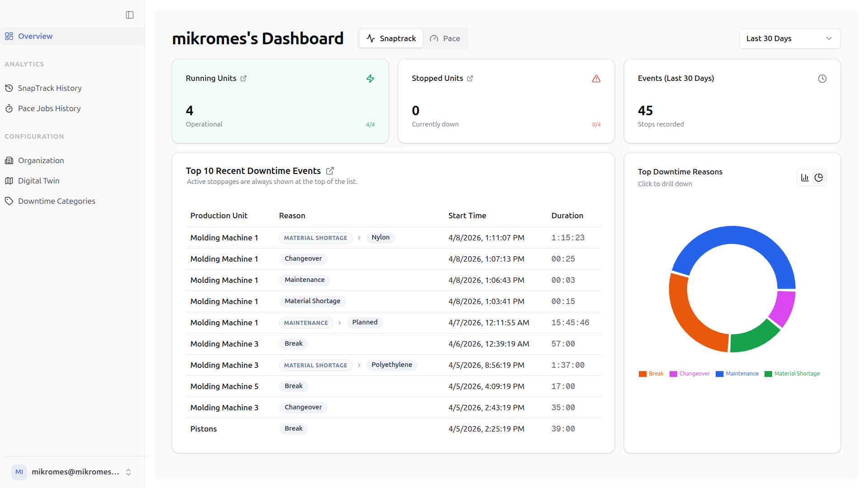
Task: Click the lightning bolt on Running Units
Action: click(370, 79)
